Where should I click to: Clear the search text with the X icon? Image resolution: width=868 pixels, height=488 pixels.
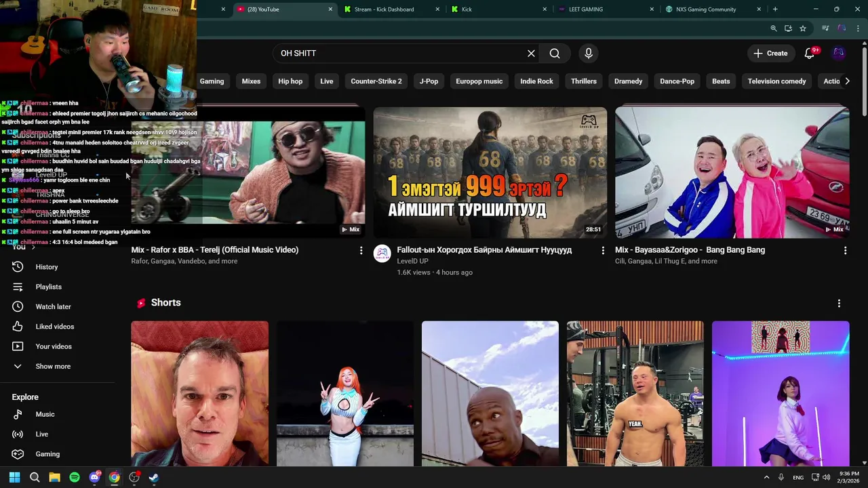(x=531, y=54)
